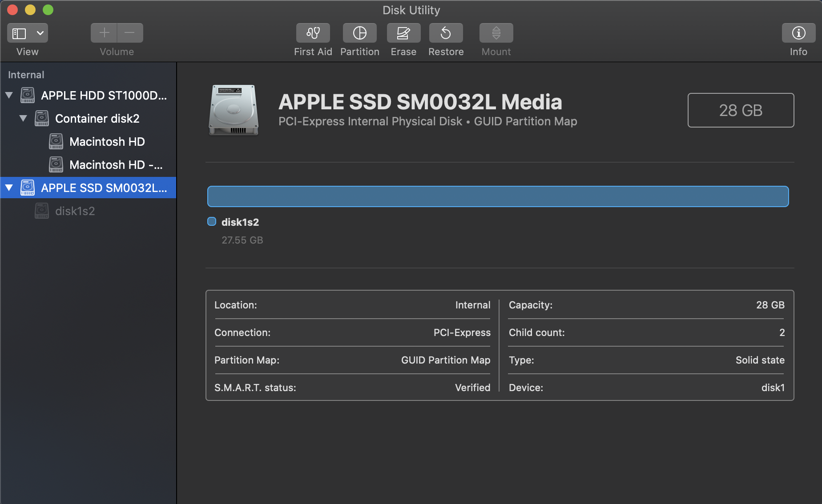The image size is (822, 504).
Task: Click the blue disk1s2 partition bar
Action: pos(498,196)
